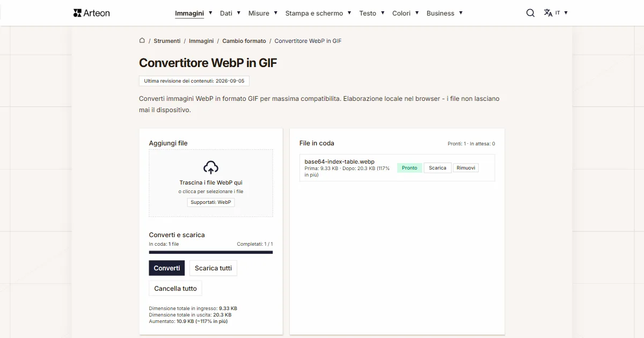Viewport: 644px width, 338px height.
Task: Open the Business menu
Action: (441, 13)
